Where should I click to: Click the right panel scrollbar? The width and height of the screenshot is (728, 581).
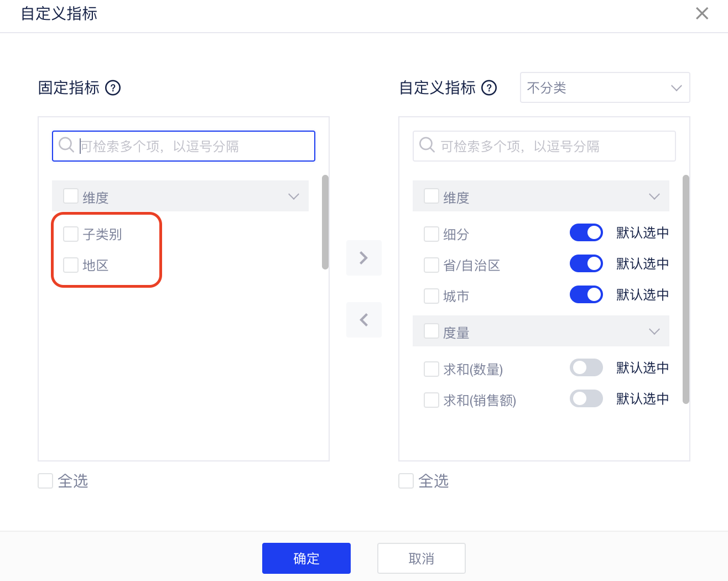coord(686,289)
